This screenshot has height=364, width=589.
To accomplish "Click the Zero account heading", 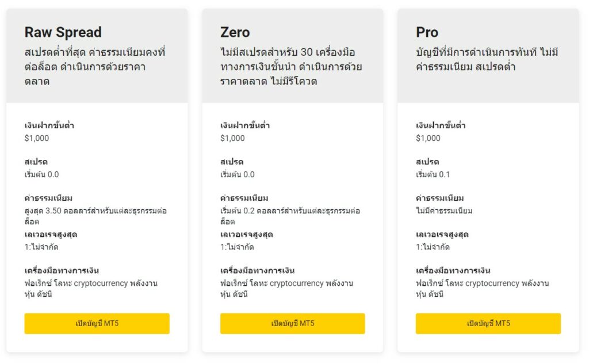I will point(235,32).
